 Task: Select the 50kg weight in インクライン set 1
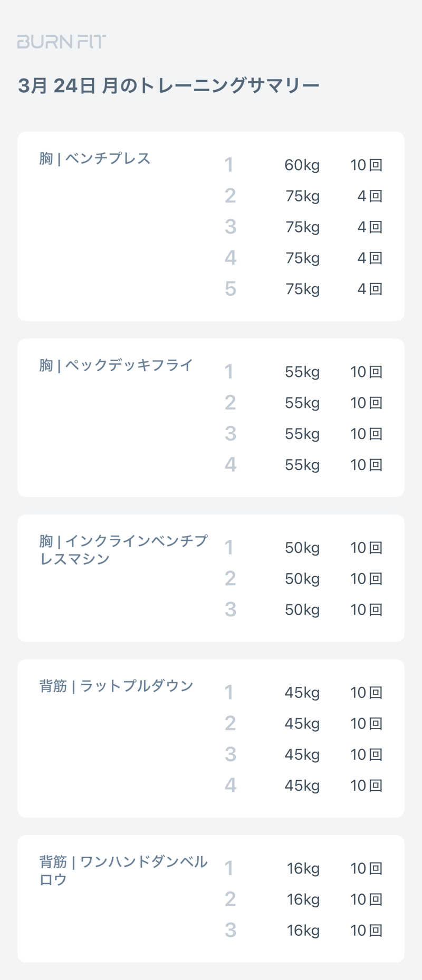point(302,548)
